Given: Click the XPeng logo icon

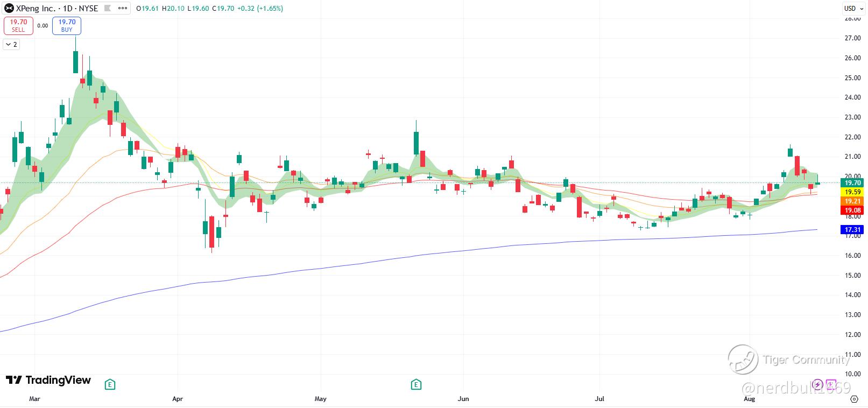Looking at the screenshot, I should (x=9, y=8).
